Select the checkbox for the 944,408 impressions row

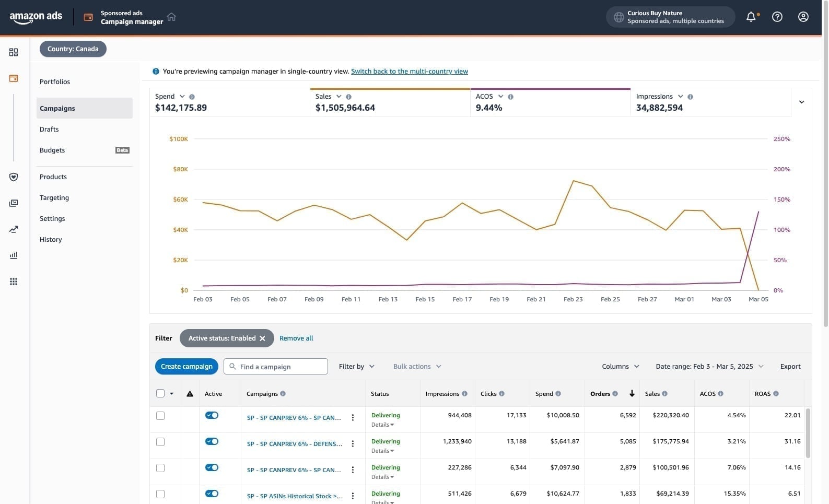click(x=160, y=416)
